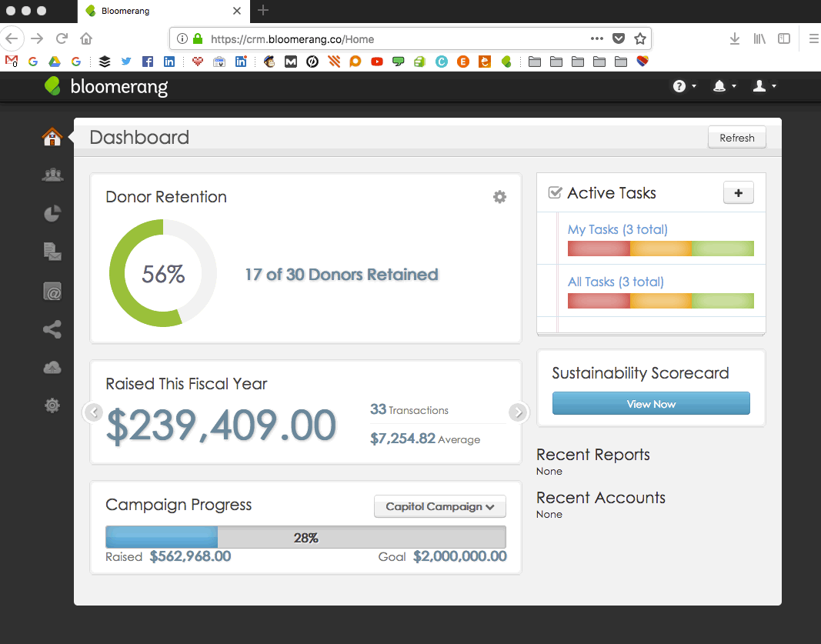
Task: Add a new task with plus button
Action: pos(738,192)
